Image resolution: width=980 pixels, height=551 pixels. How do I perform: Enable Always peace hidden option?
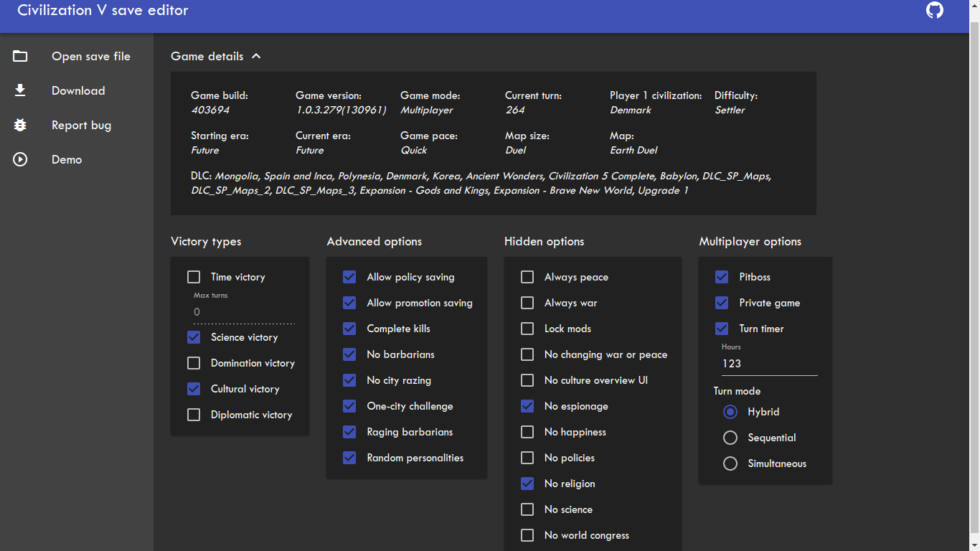click(527, 277)
